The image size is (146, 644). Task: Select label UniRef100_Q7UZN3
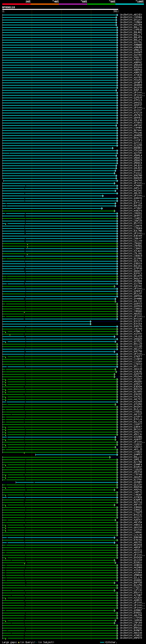click(x=131, y=405)
